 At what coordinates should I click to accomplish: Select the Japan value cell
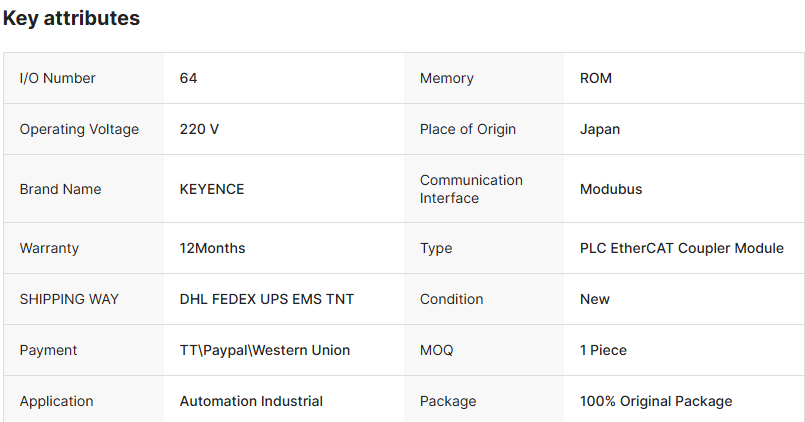(x=600, y=129)
